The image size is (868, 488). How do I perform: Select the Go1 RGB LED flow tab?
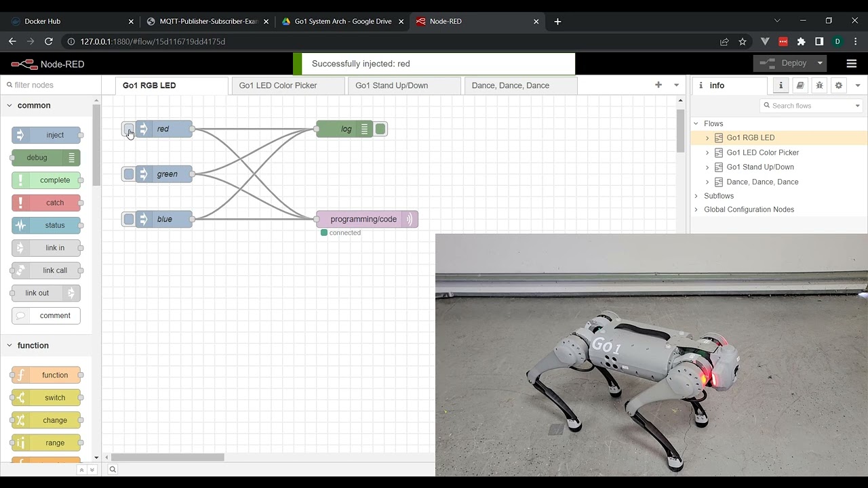point(172,85)
